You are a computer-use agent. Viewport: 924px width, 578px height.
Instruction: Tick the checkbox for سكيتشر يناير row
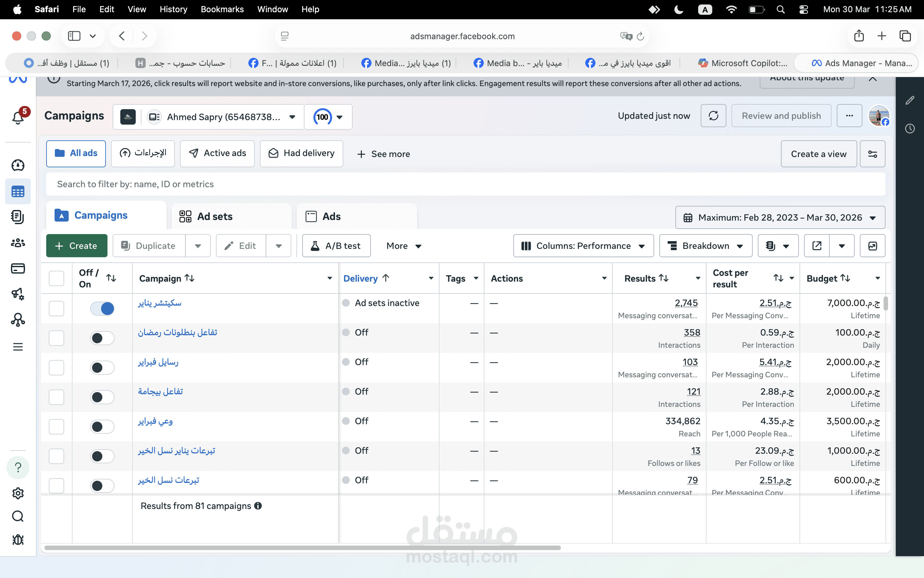point(56,309)
